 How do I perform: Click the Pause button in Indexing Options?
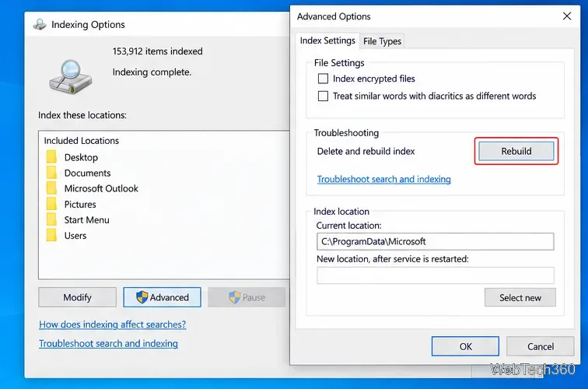(247, 297)
